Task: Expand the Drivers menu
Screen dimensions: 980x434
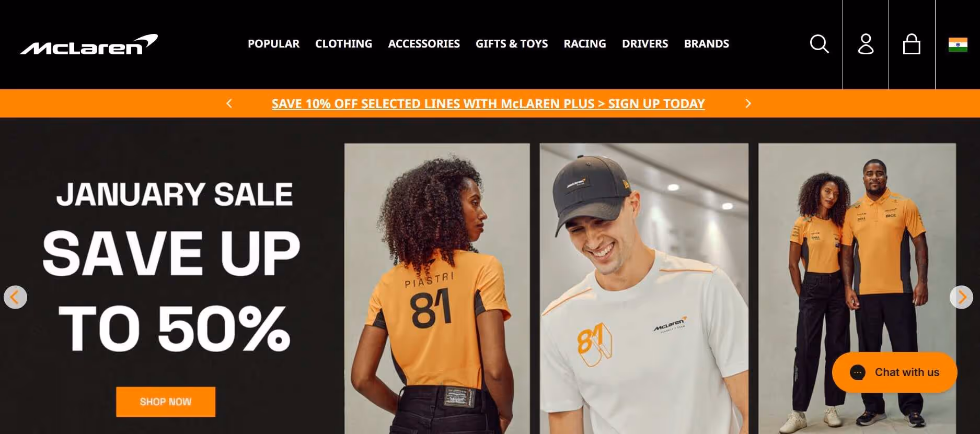Action: coord(645,44)
